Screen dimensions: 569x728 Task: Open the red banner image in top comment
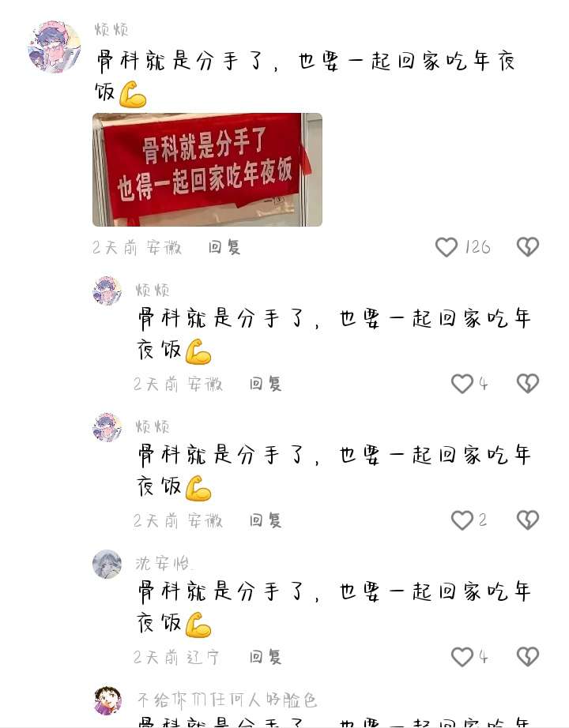coord(207,170)
